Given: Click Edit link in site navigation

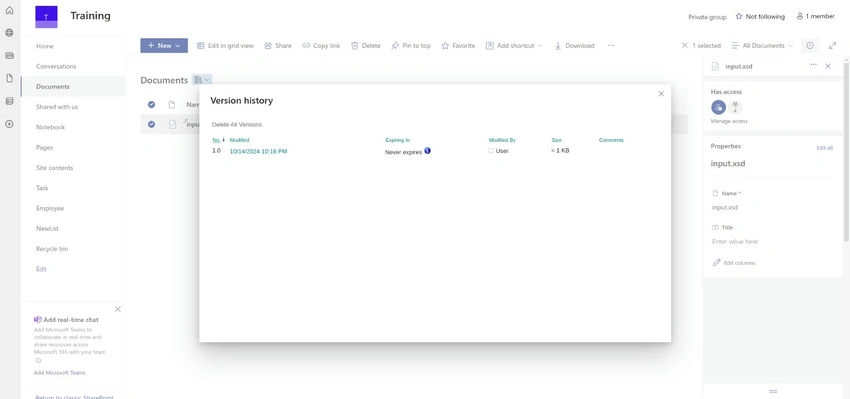Looking at the screenshot, I should tap(41, 269).
